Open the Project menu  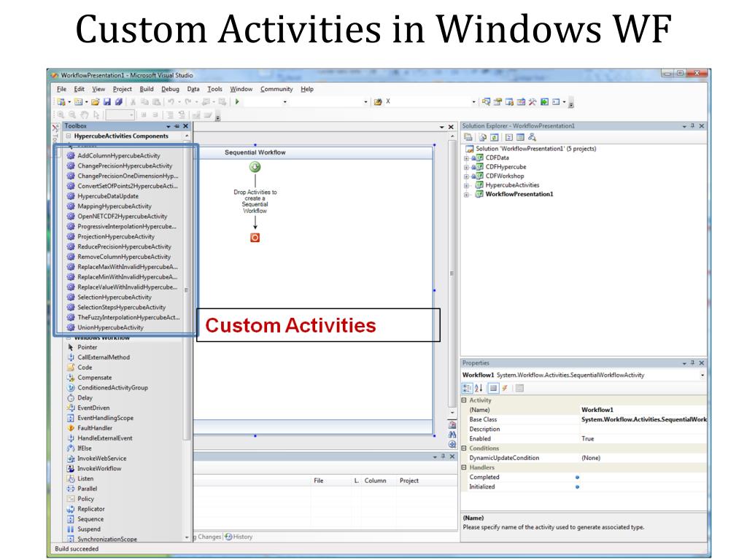coord(122,89)
